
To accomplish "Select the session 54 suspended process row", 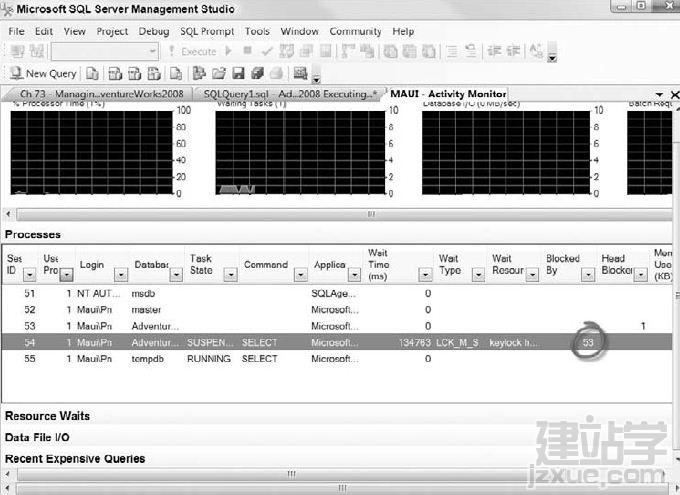I will click(x=337, y=342).
